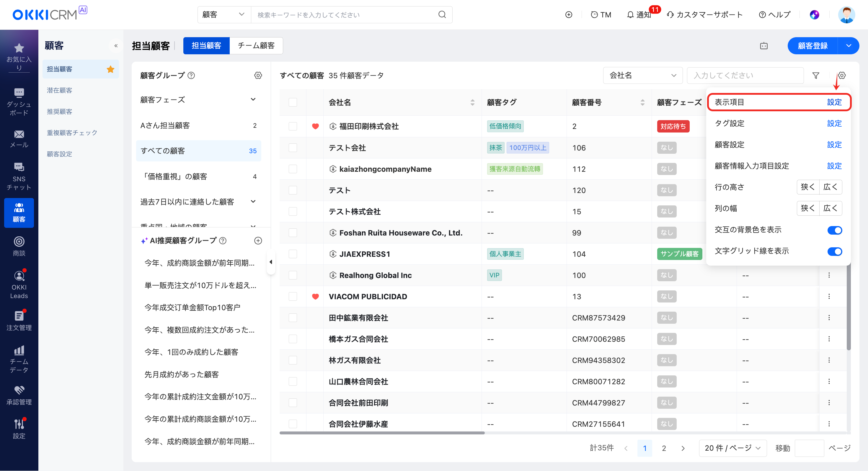Open the メール sidebar icon
Image resolution: width=868 pixels, height=471 pixels.
[x=19, y=138]
